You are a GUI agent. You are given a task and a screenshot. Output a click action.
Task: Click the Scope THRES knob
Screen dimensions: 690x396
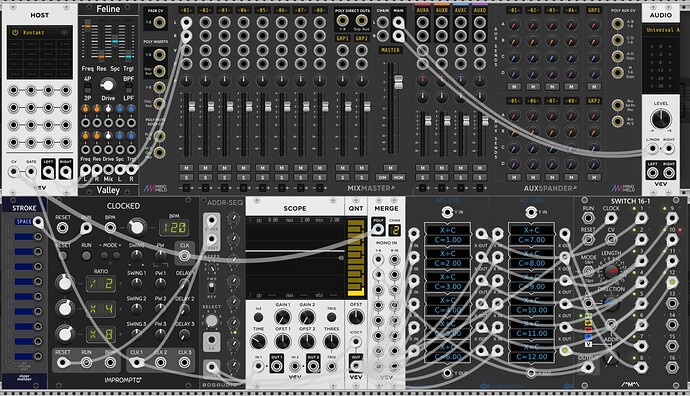point(331,341)
